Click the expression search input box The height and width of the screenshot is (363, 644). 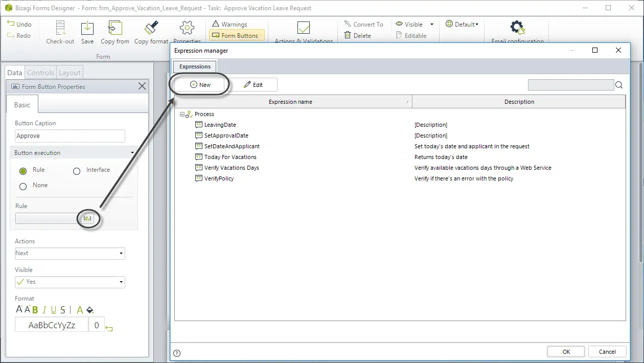(x=571, y=85)
